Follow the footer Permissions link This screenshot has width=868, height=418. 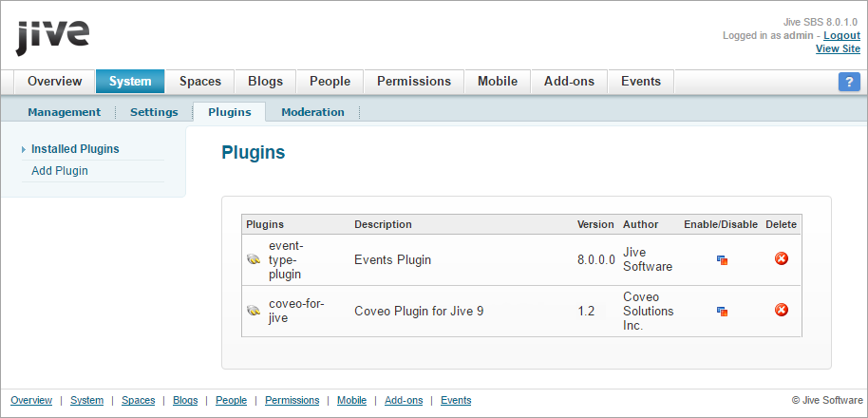coord(292,400)
